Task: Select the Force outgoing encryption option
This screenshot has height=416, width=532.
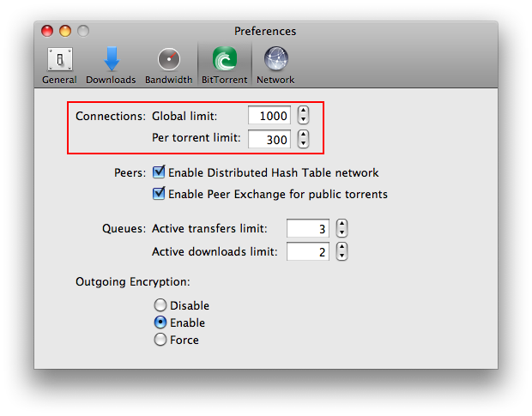Action: (160, 340)
